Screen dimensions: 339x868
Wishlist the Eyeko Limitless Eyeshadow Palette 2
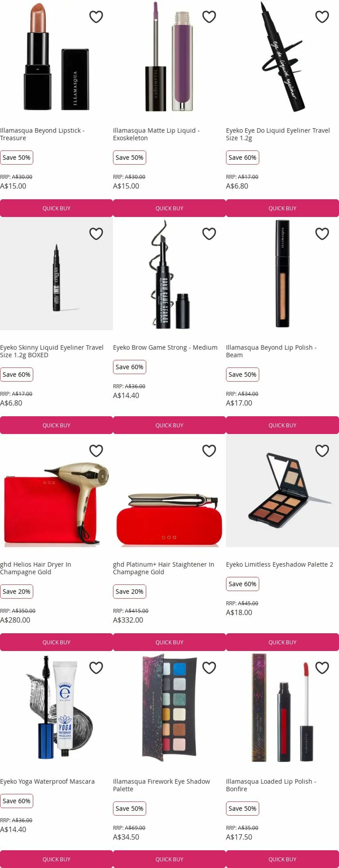pos(322,451)
